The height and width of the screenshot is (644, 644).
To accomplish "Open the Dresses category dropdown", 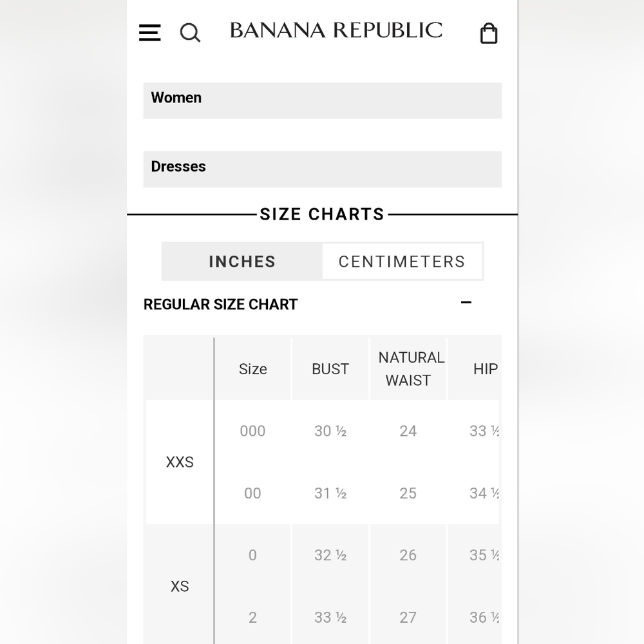I will [323, 169].
